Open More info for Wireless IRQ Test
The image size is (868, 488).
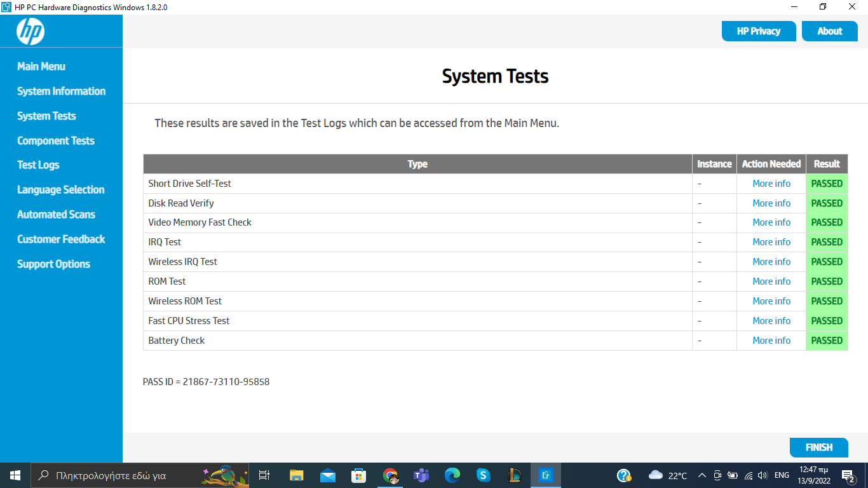[771, 262]
